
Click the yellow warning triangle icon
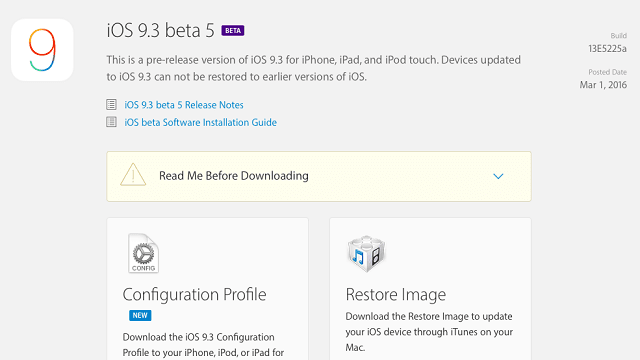point(133,175)
